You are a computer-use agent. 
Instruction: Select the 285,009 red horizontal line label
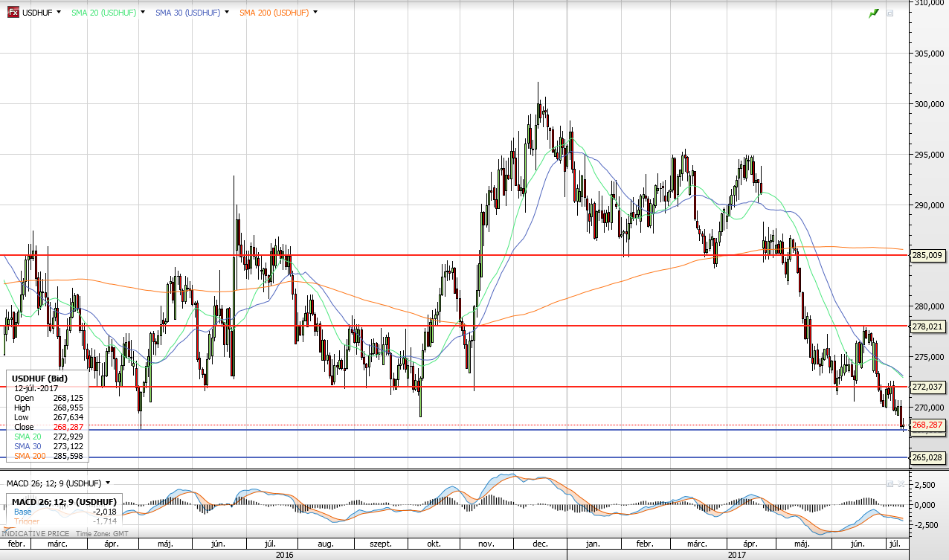coord(927,255)
